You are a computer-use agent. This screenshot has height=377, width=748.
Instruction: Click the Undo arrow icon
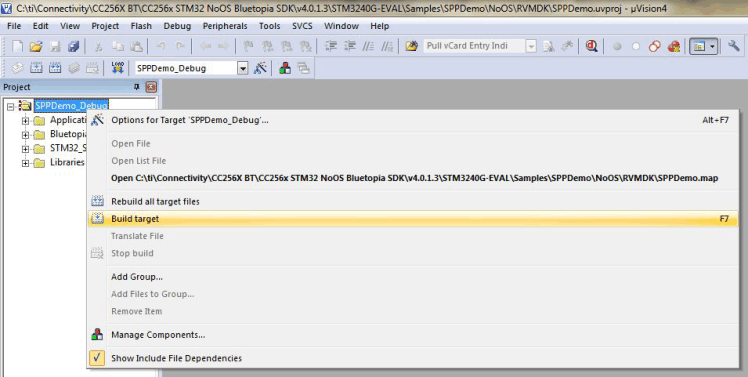coord(161,46)
